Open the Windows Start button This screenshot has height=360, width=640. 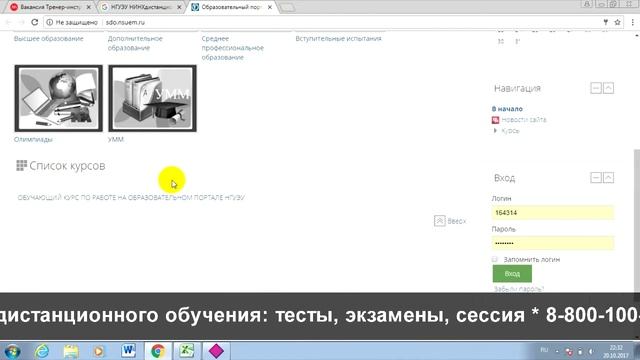coord(12,351)
